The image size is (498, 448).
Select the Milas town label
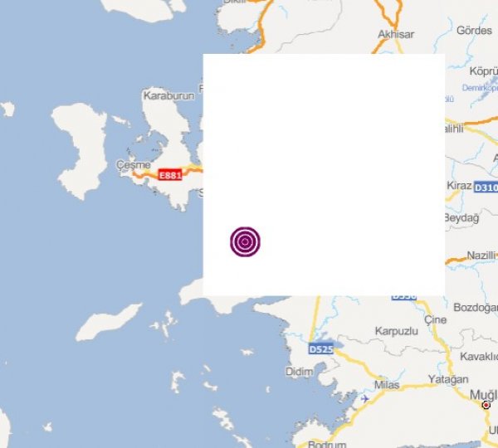387,385
